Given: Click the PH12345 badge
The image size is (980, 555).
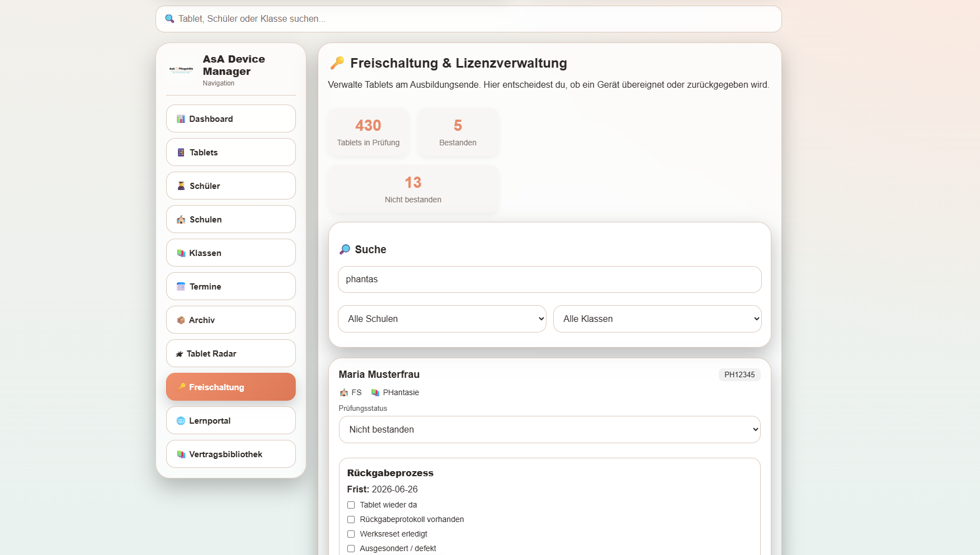Looking at the screenshot, I should (739, 374).
